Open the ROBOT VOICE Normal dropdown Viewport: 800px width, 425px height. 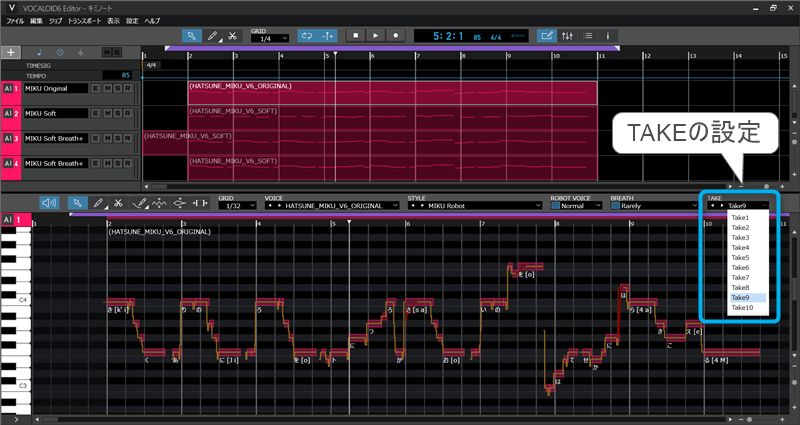pos(577,206)
